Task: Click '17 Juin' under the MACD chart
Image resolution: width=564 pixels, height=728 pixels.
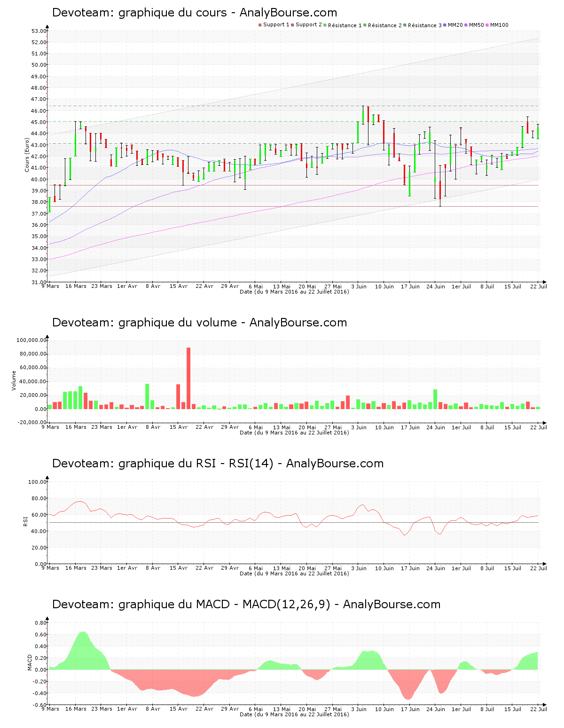Action: point(410,709)
